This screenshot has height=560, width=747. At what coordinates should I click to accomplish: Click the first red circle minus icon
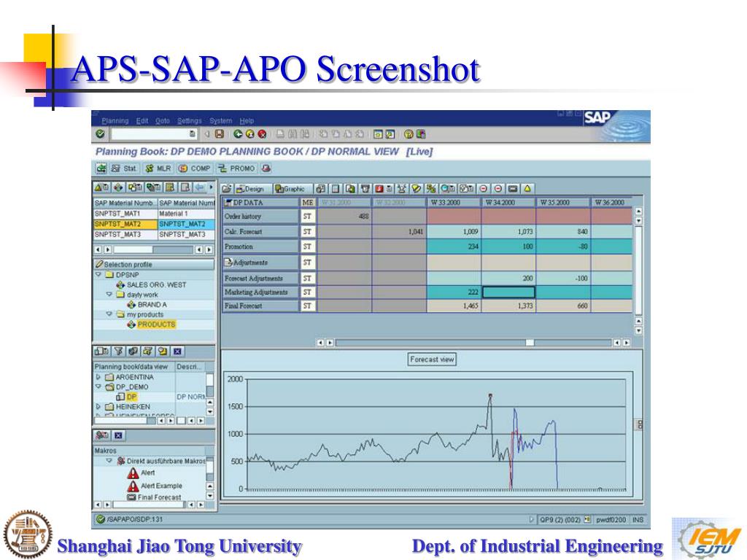coord(484,189)
